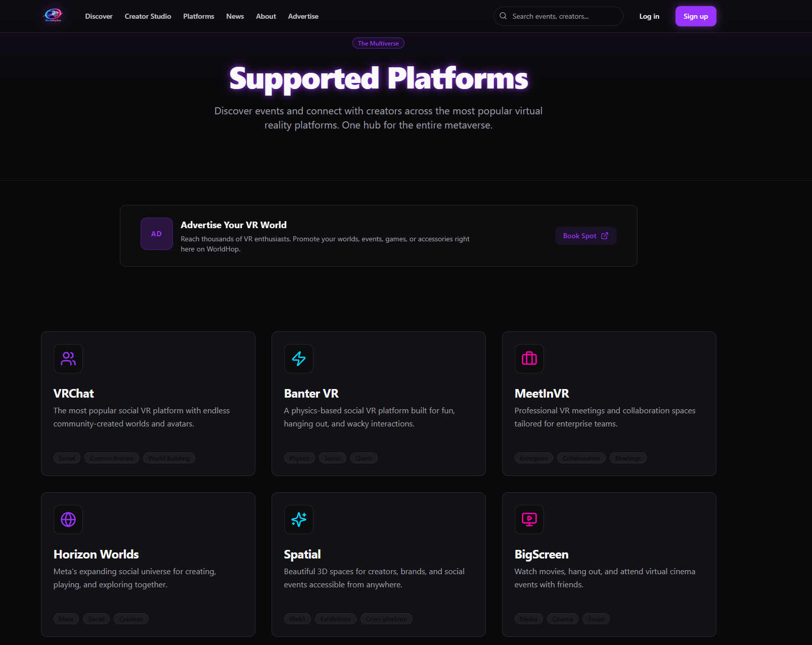Open the News page from the navbar
Image resolution: width=812 pixels, height=645 pixels.
[x=235, y=16]
